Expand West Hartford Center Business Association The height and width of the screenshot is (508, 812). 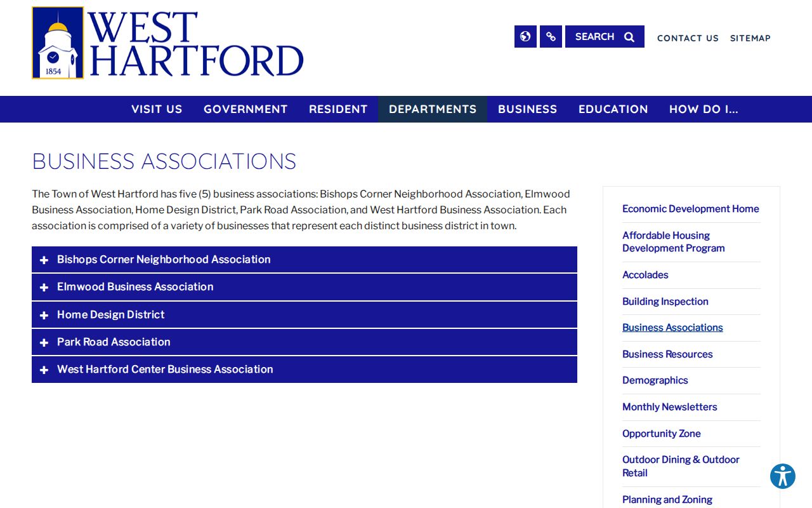304,370
